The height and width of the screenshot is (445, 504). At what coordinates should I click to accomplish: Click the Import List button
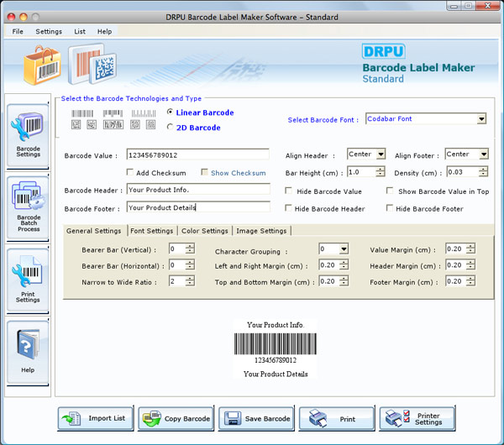(96, 419)
